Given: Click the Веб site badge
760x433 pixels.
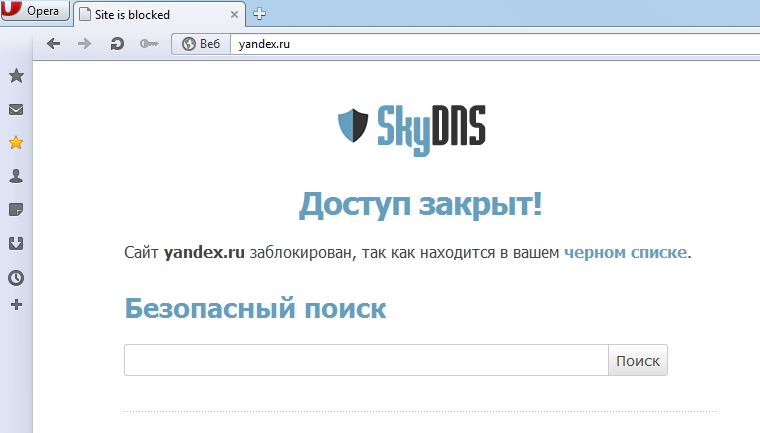Looking at the screenshot, I should 201,44.
